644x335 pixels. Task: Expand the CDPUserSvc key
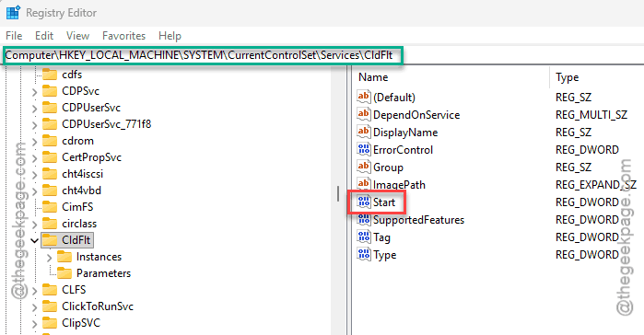(x=35, y=109)
